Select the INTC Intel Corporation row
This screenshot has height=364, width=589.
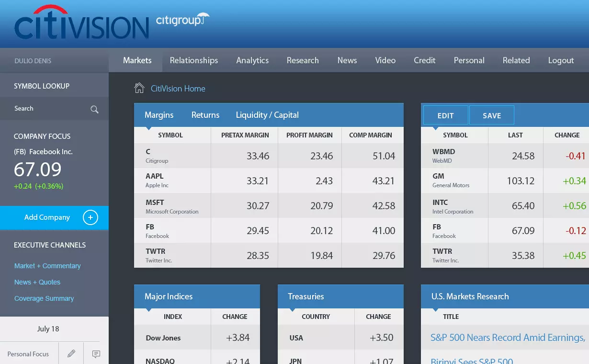pos(505,205)
